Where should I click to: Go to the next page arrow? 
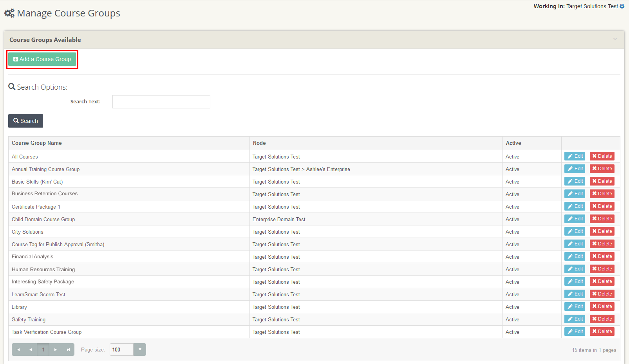[56, 350]
